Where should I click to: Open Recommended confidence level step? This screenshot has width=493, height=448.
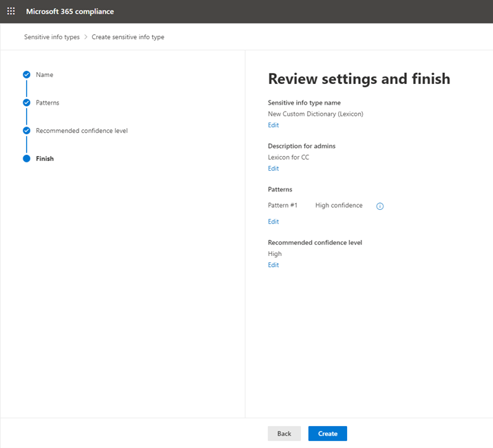(82, 131)
